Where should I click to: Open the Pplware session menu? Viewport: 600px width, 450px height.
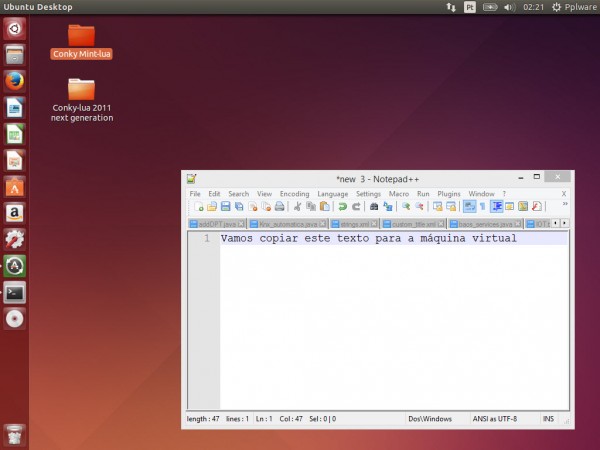click(574, 7)
